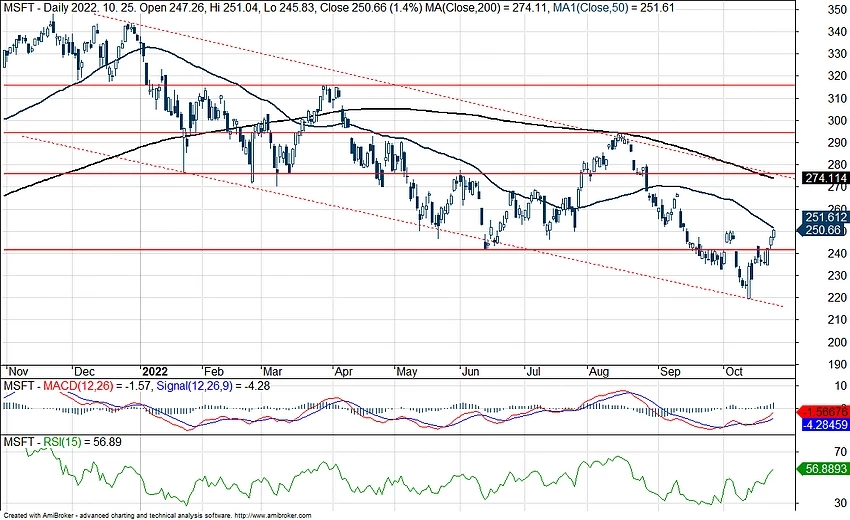Click the 'Apr' month label on time axis
This screenshot has width=850, height=520.
pyautogui.click(x=344, y=371)
